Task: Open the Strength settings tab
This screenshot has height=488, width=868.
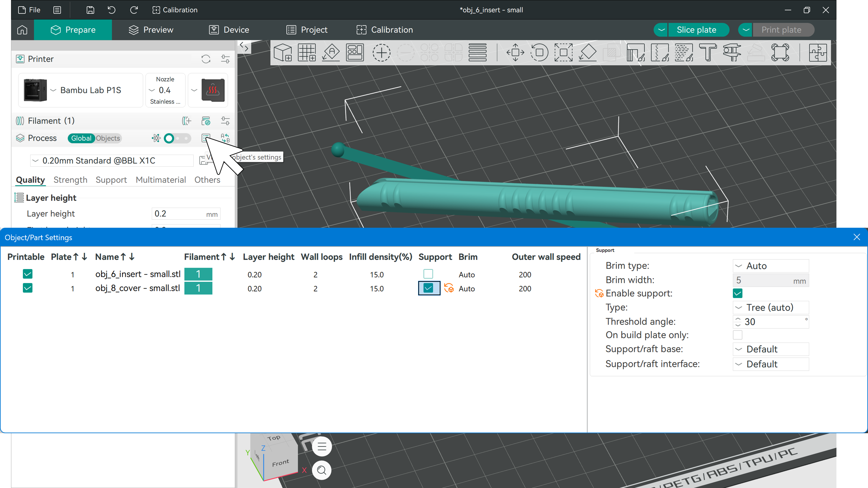Action: coord(70,180)
